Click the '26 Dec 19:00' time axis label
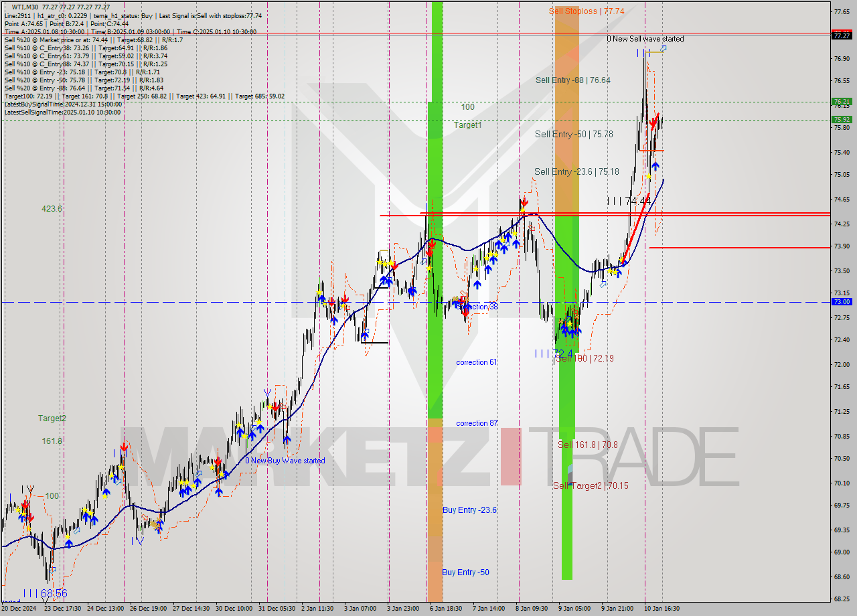Viewport: 857px width, 616px height. pyautogui.click(x=149, y=609)
